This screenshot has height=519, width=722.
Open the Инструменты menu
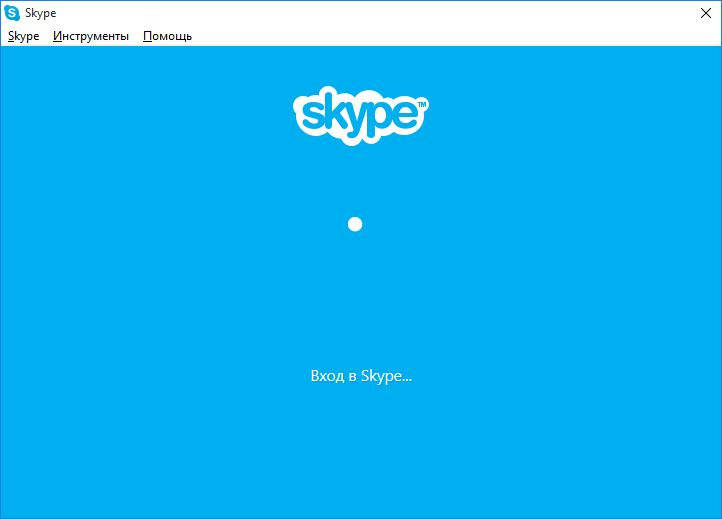pos(91,36)
